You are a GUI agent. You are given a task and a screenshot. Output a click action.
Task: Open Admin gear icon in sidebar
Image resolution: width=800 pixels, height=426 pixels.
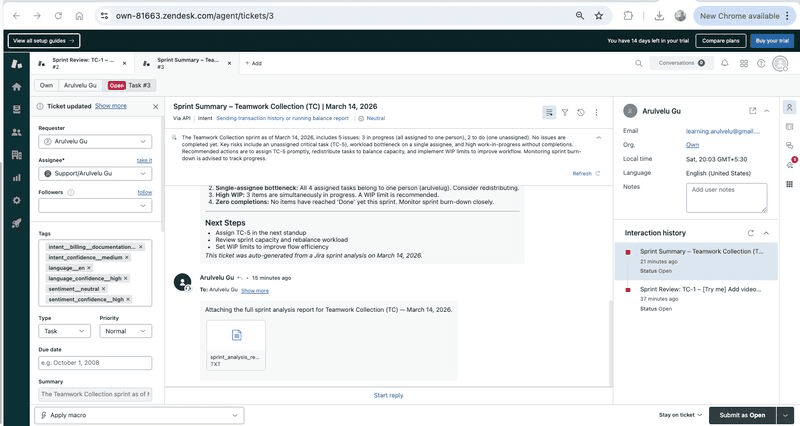[x=16, y=201]
